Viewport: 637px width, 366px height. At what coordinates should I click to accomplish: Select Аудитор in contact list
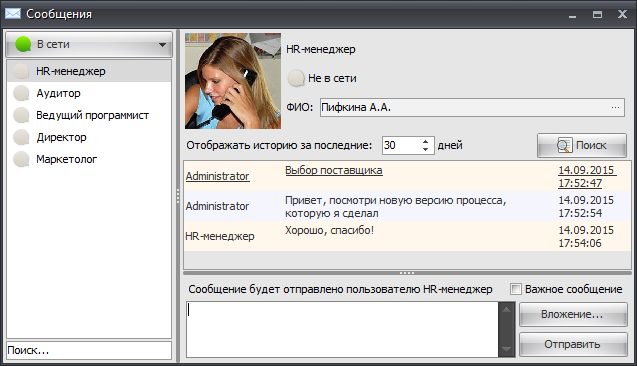[89, 93]
